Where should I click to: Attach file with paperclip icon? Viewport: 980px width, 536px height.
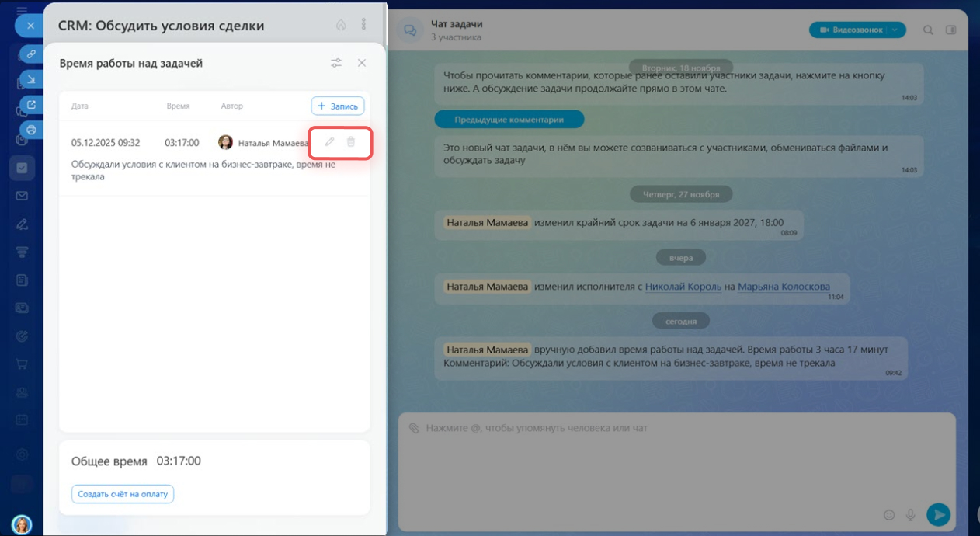[414, 428]
